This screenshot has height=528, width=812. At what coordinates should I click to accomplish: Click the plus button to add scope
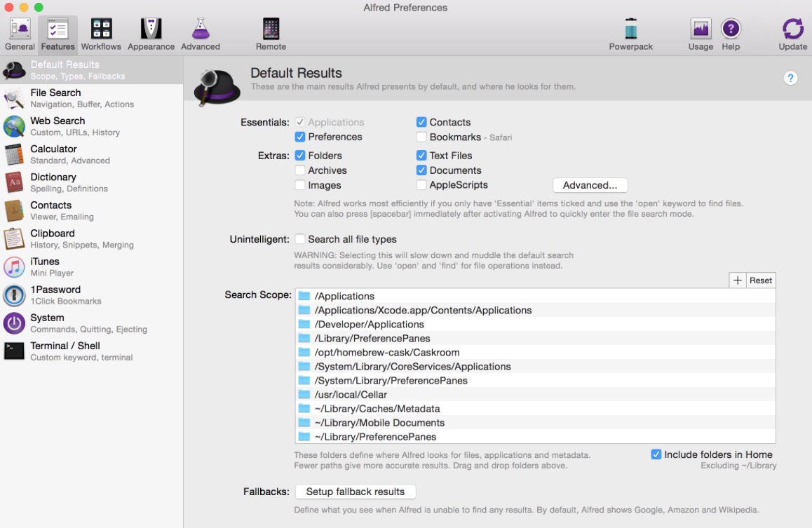738,280
